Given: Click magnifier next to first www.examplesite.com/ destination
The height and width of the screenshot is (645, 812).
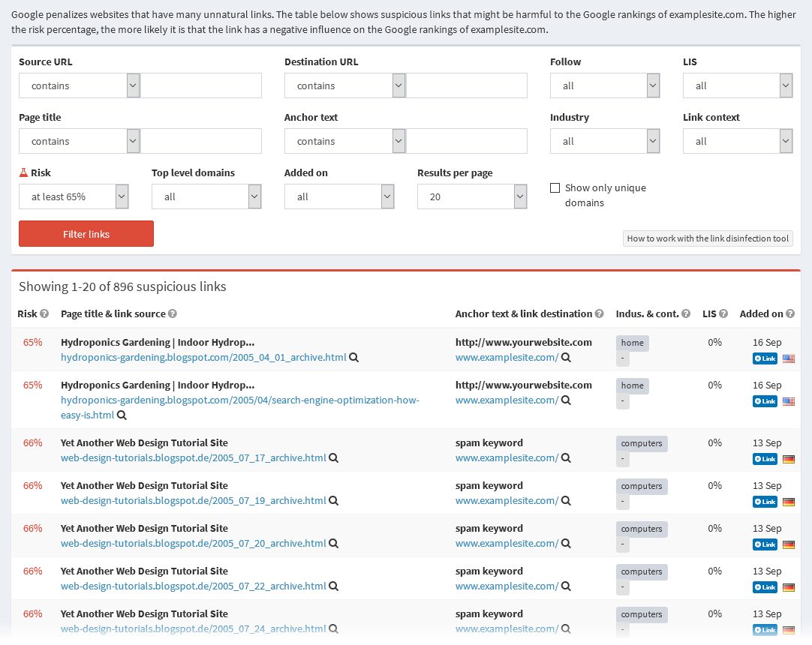Looking at the screenshot, I should [566, 358].
